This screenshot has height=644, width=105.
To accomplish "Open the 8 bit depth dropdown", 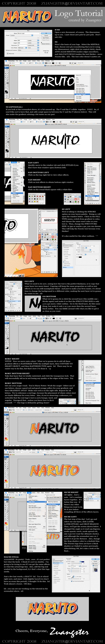I will [33, 48].
